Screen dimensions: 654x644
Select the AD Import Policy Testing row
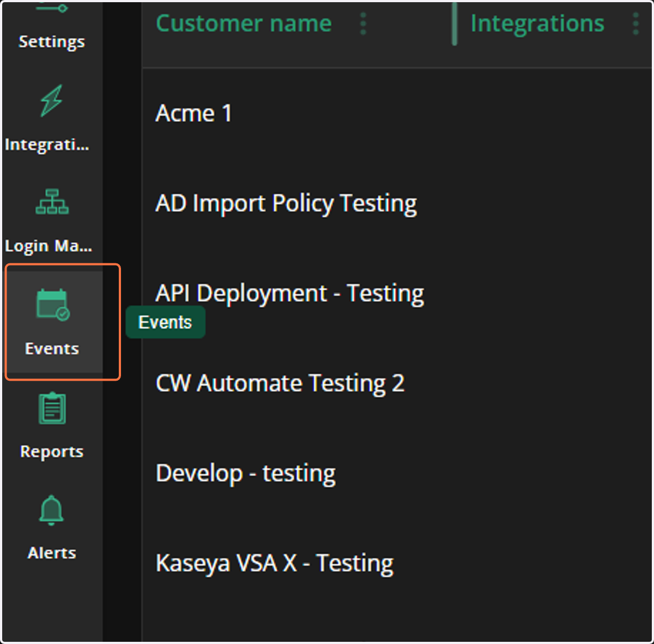click(x=397, y=203)
